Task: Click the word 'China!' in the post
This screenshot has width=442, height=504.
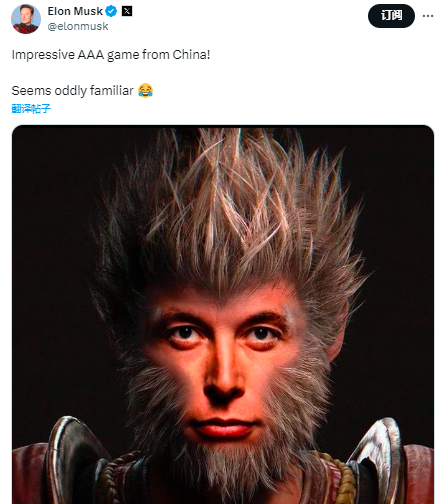Action: pyautogui.click(x=191, y=55)
